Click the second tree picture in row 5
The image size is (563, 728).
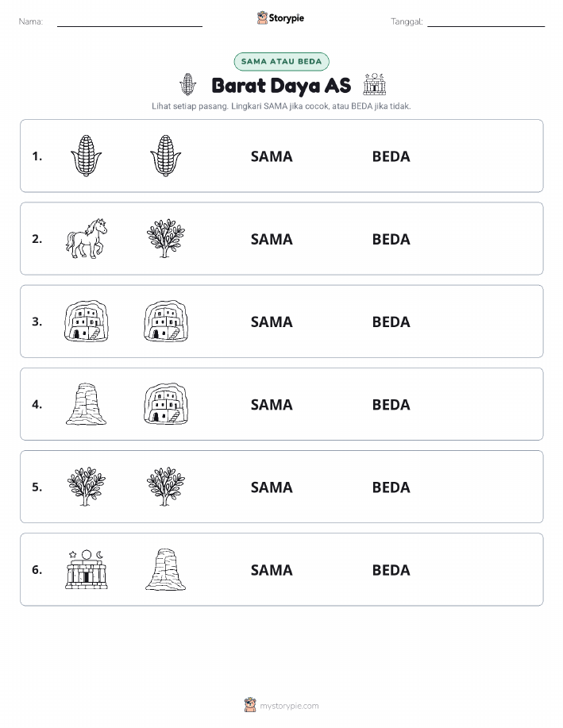166,487
